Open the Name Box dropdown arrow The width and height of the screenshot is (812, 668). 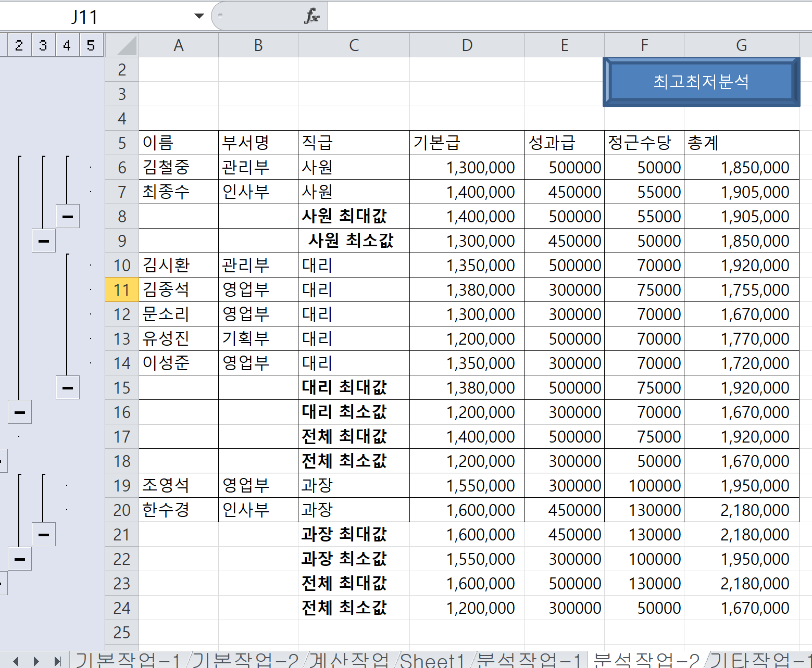point(198,16)
